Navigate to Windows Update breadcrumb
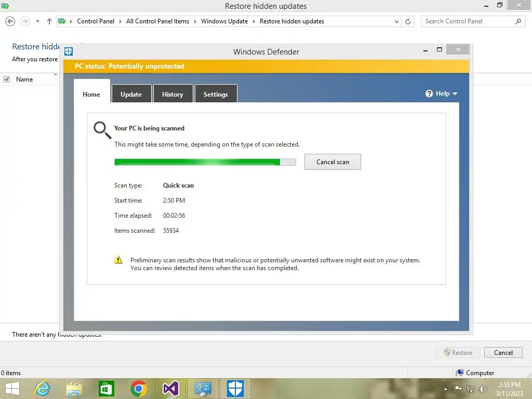This screenshot has width=532, height=399. 224,21
